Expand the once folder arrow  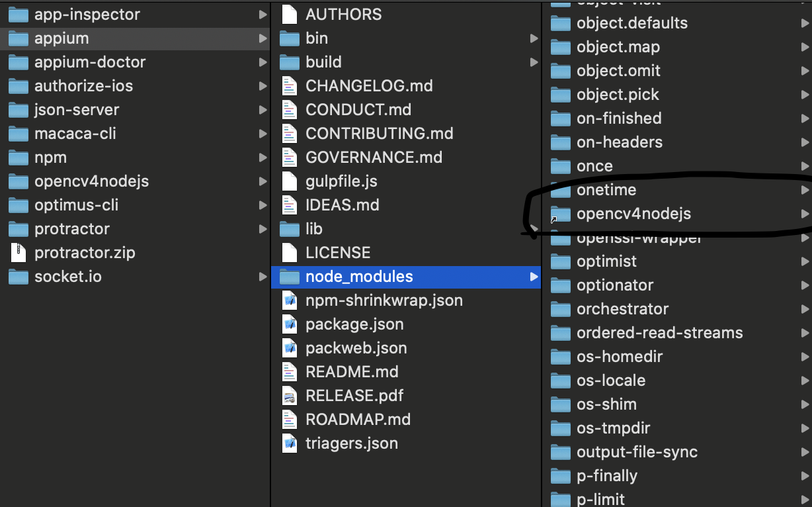pyautogui.click(x=805, y=166)
